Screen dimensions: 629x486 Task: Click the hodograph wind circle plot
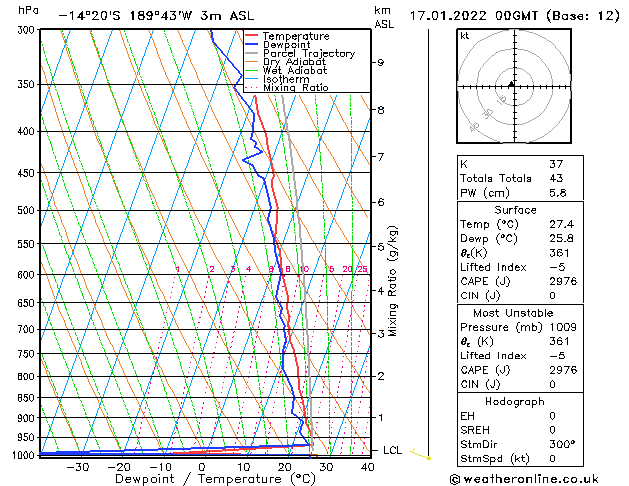(514, 86)
